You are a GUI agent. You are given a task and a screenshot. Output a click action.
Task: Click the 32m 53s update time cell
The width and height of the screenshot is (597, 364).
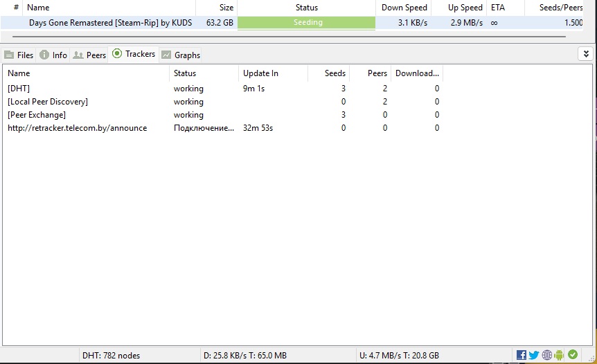258,128
